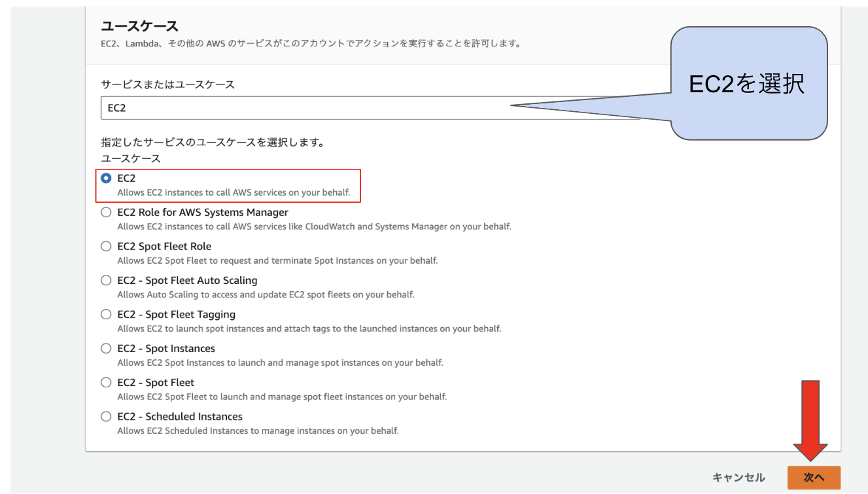Image resolution: width=868 pixels, height=494 pixels.
Task: Click the Spot Fleet Tagging description text
Action: [309, 328]
